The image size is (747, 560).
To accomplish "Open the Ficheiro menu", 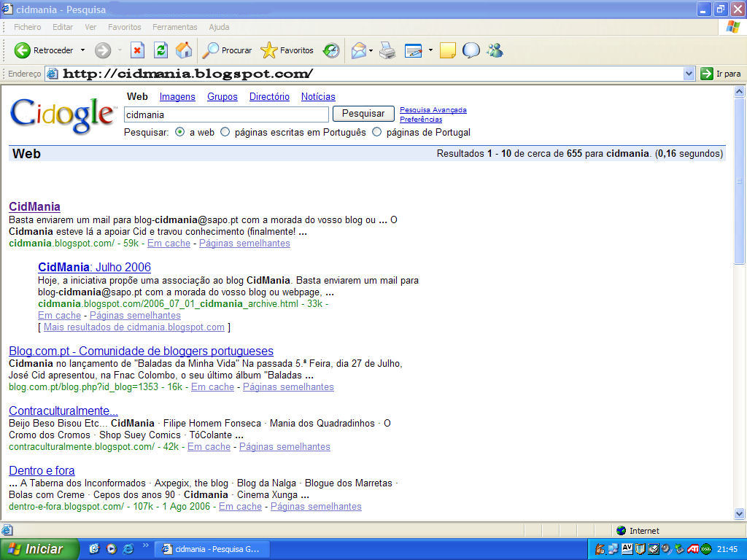I will 27,27.
